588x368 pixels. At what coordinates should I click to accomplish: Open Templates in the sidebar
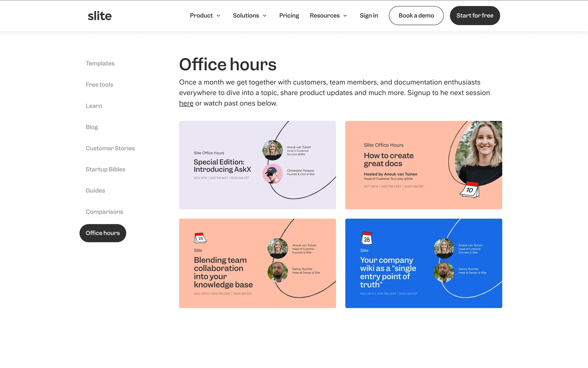100,63
